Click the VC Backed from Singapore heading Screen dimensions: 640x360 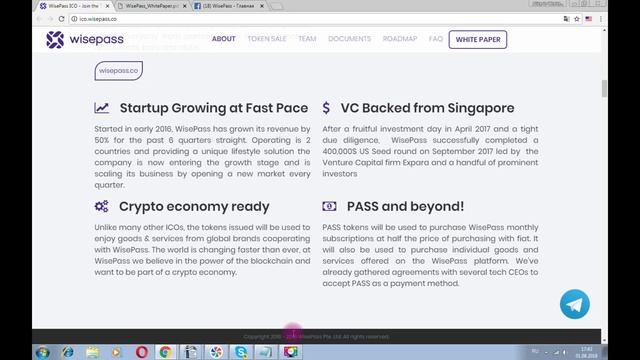[427, 108]
